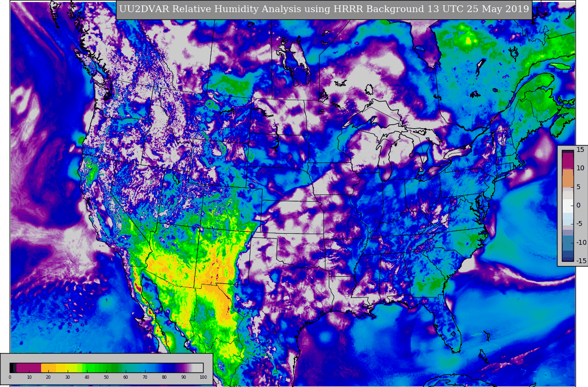Click the '20' tick label on the humidity colorbar
The image size is (588, 387).
click(48, 377)
